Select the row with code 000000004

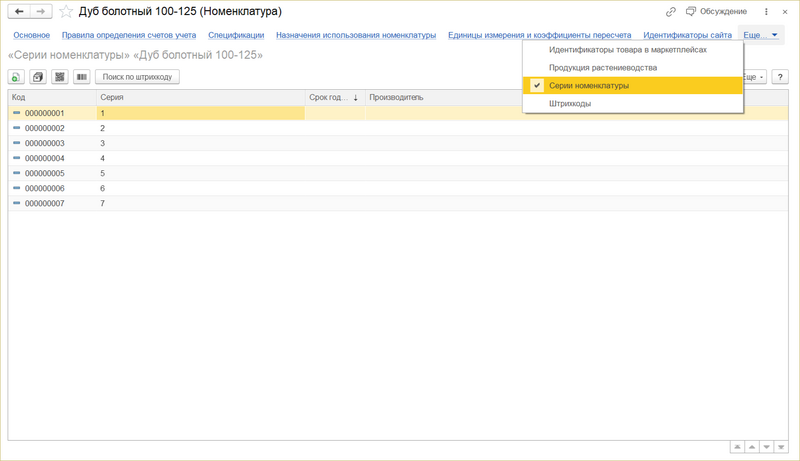[x=398, y=158]
